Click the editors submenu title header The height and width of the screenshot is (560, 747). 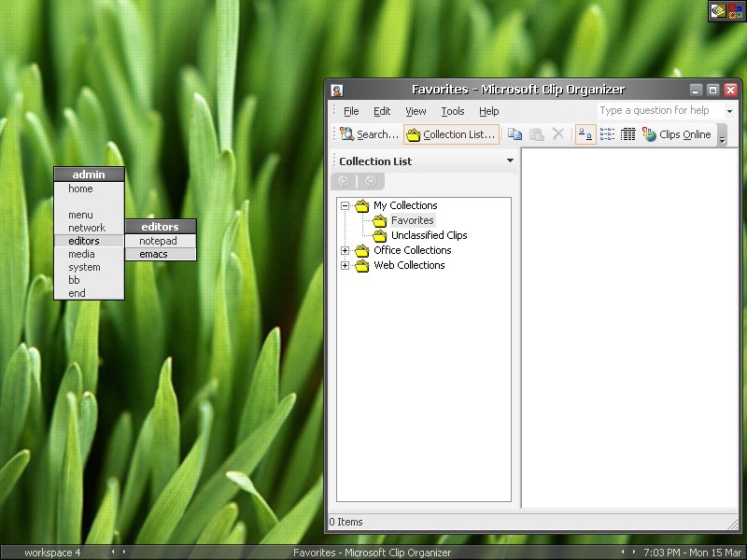[x=161, y=227]
